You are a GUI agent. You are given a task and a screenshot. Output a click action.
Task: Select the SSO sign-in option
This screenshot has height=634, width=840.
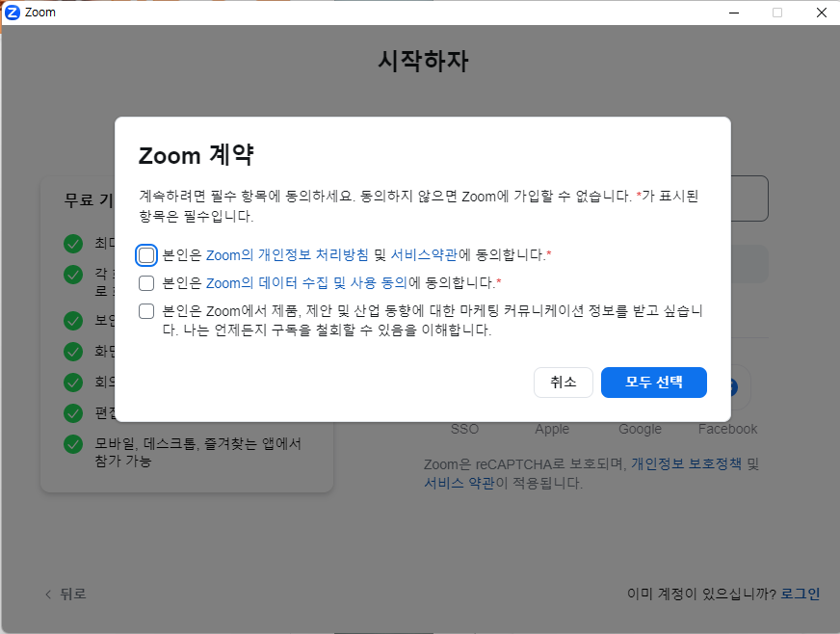[x=464, y=386]
